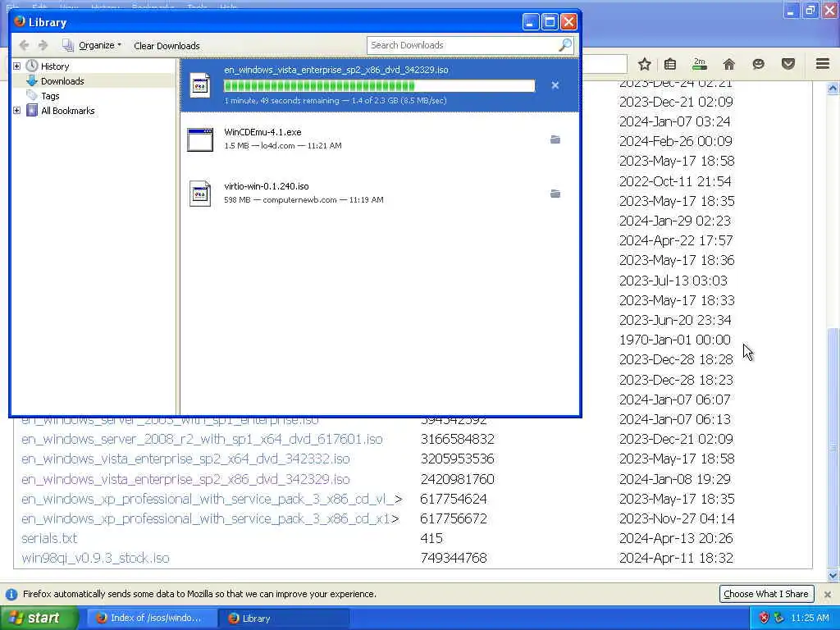This screenshot has height=630, width=840.
Task: Show bookmarks list icon in Firefox toolbar
Action: [670, 64]
